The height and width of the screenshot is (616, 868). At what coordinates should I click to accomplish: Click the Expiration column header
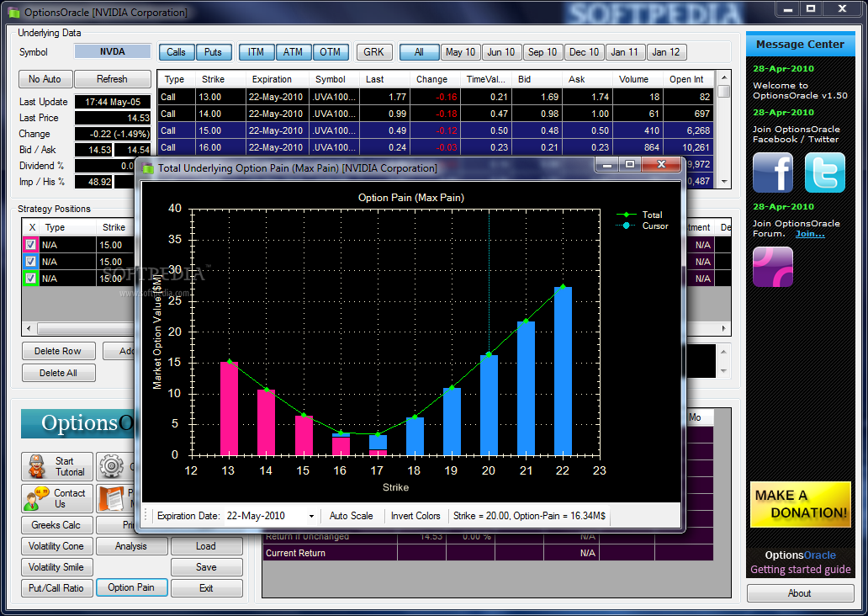(x=278, y=79)
